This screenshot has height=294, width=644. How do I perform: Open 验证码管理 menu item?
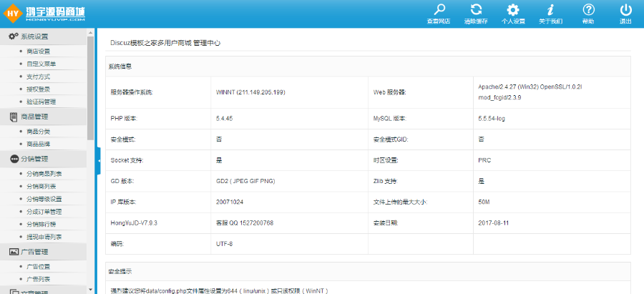coord(41,102)
